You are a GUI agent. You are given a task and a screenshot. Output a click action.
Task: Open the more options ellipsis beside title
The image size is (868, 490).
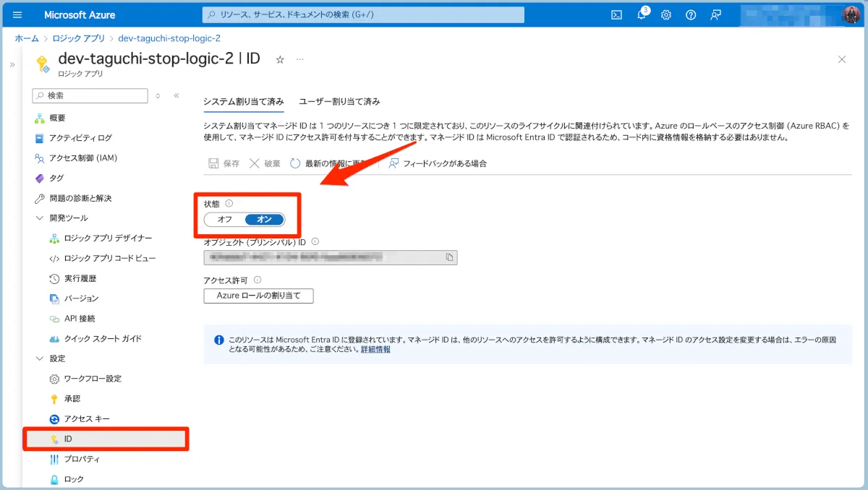point(300,59)
